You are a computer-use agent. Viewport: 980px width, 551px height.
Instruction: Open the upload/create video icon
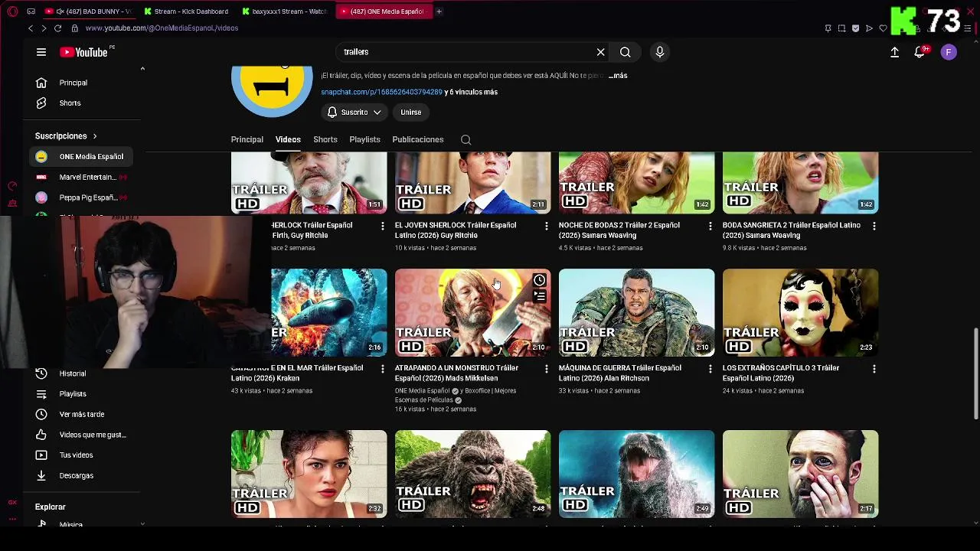pyautogui.click(x=894, y=52)
